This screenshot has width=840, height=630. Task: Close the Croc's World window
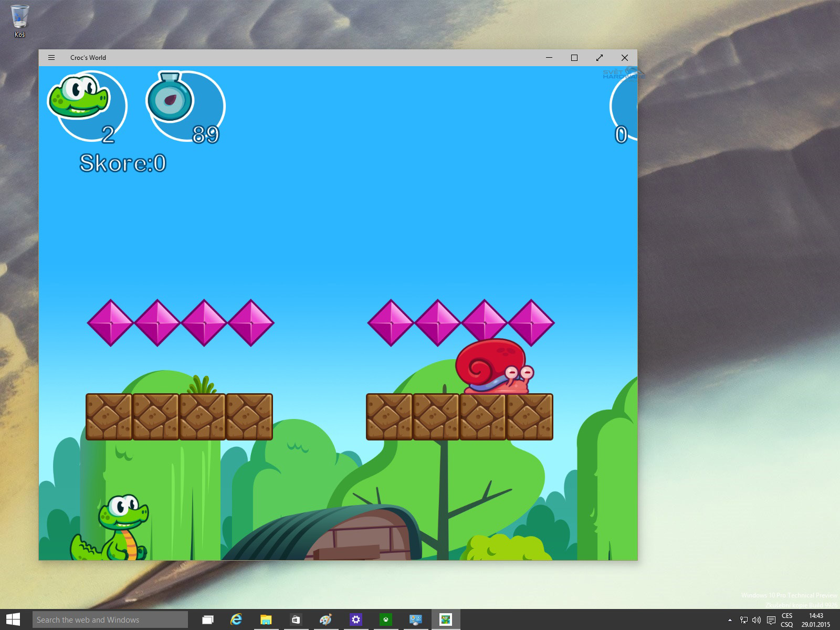625,58
